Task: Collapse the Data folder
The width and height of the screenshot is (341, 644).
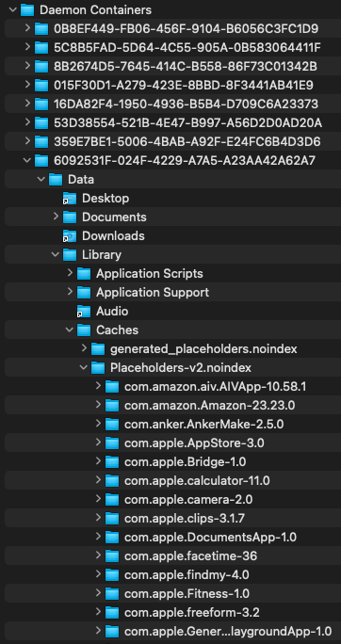Action: [x=41, y=180]
